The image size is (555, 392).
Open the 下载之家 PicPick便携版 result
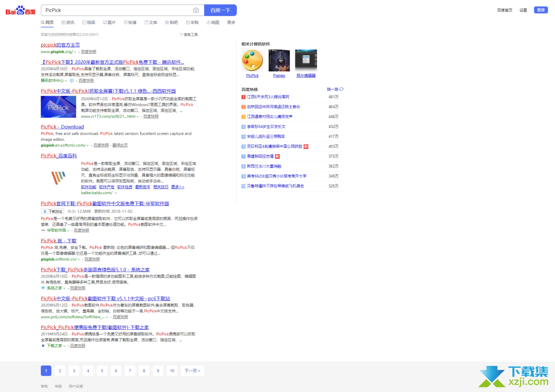point(95,327)
